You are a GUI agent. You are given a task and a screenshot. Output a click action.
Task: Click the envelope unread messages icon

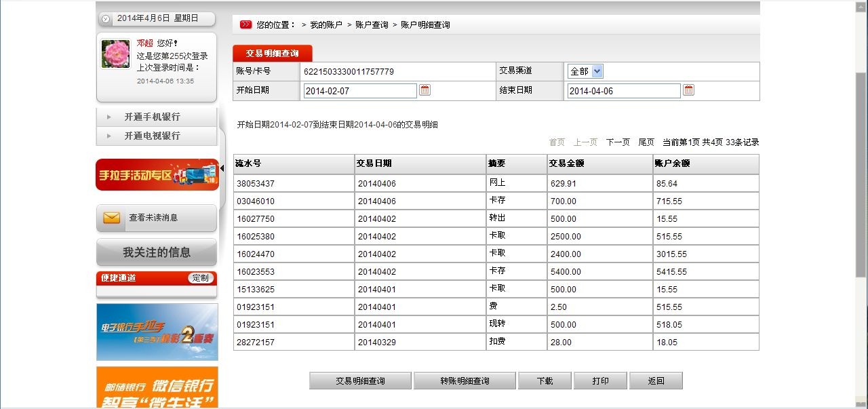(112, 218)
